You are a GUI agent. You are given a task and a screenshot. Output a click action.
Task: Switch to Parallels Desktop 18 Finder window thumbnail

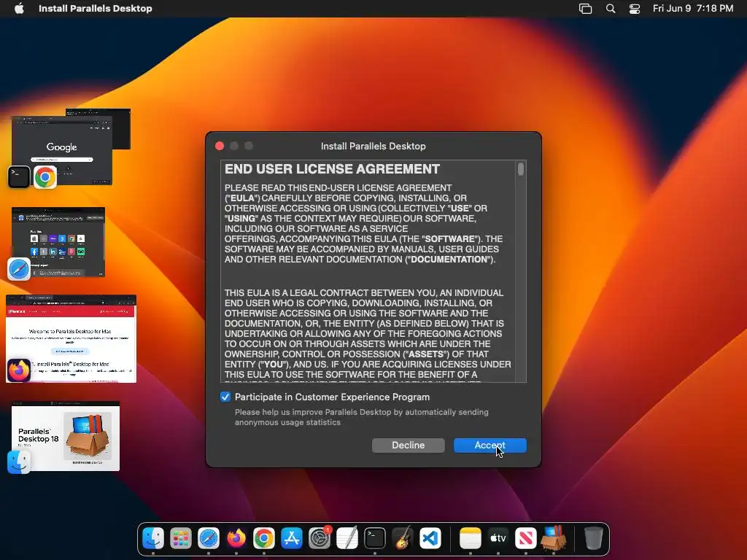[x=65, y=436]
